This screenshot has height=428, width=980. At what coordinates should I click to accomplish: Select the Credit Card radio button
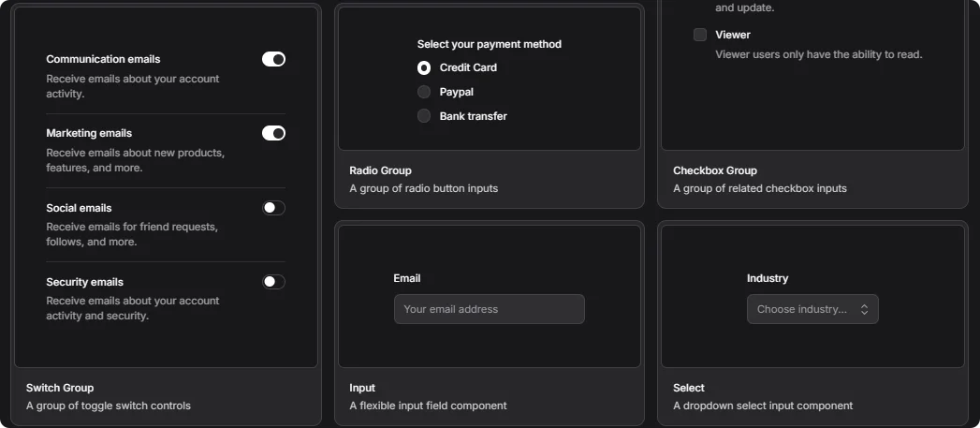coord(424,67)
